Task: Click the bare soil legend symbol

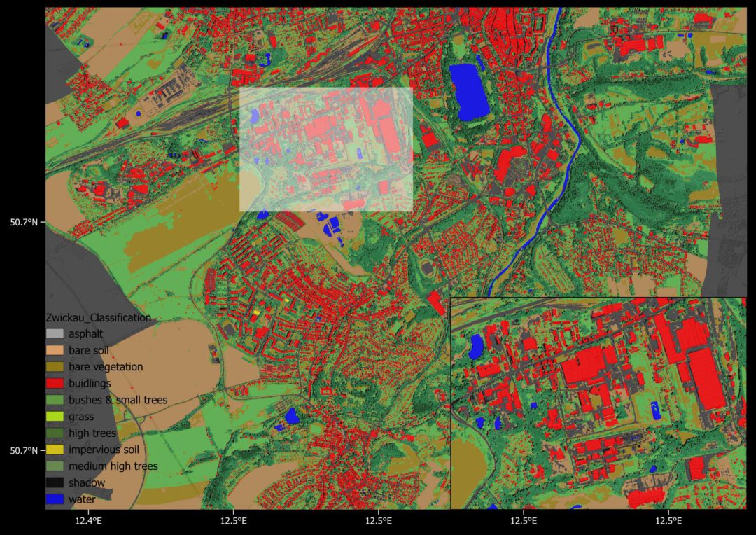Action: point(54,350)
